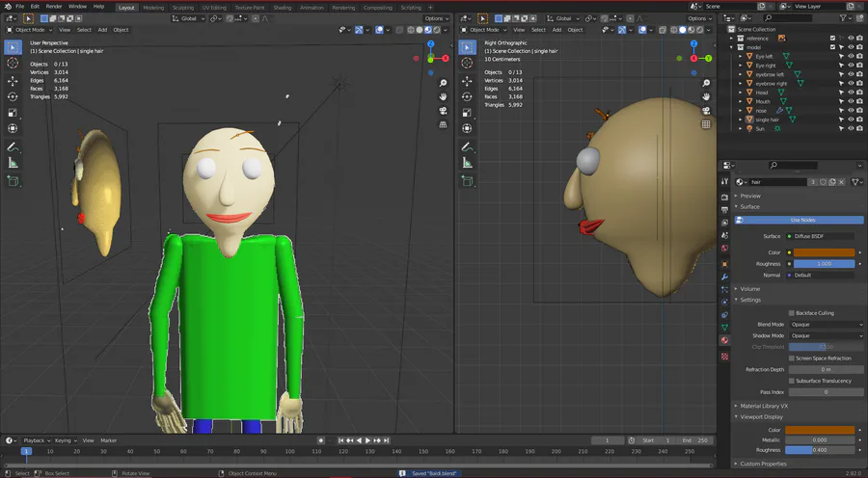Viewport: 868px width, 478px height.
Task: Select the Move tool in left viewport
Action: point(13,80)
